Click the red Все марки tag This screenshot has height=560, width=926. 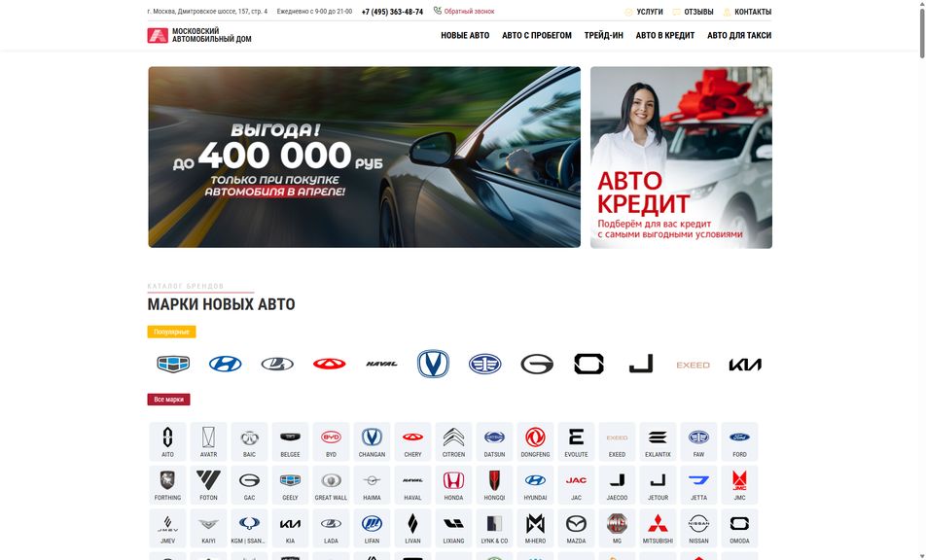pyautogui.click(x=168, y=400)
